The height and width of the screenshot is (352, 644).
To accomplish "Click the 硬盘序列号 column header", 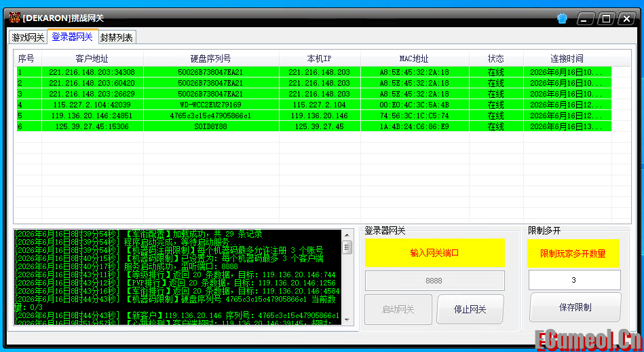I will click(210, 58).
